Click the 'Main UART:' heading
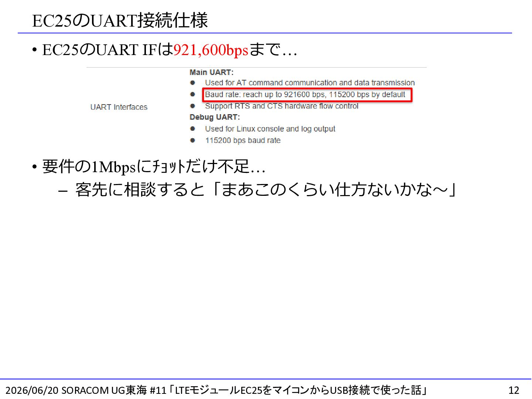The image size is (532, 399). [212, 72]
